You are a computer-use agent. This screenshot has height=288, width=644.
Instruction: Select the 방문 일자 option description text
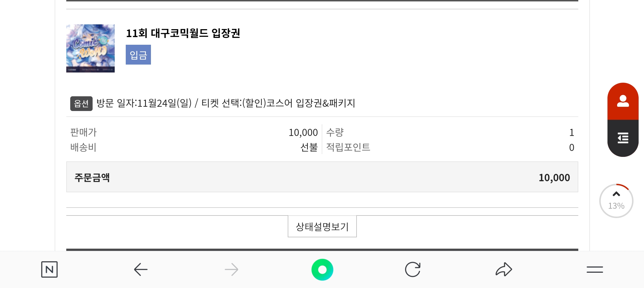coord(226,103)
